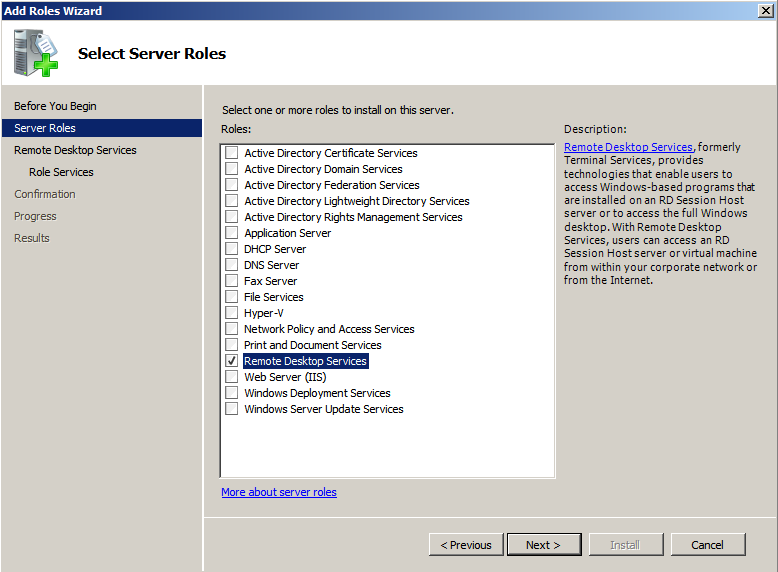This screenshot has width=778, height=572.
Task: Select Role Services in the sidebar
Action: click(x=61, y=172)
